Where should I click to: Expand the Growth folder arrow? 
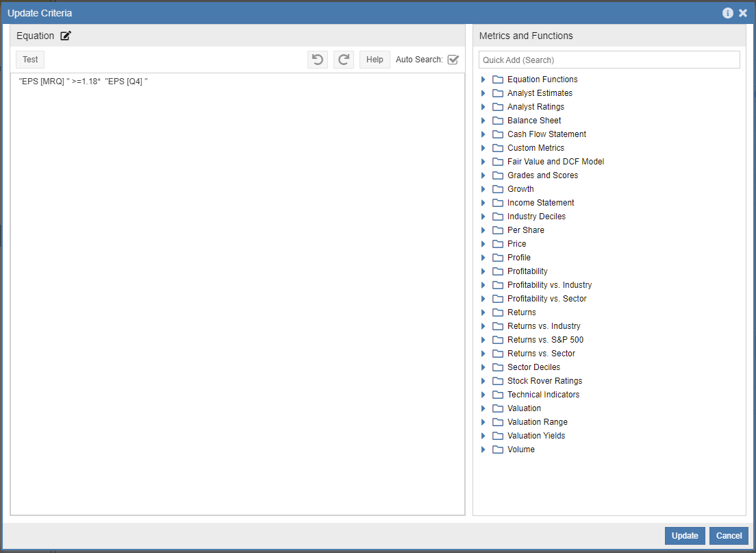483,189
